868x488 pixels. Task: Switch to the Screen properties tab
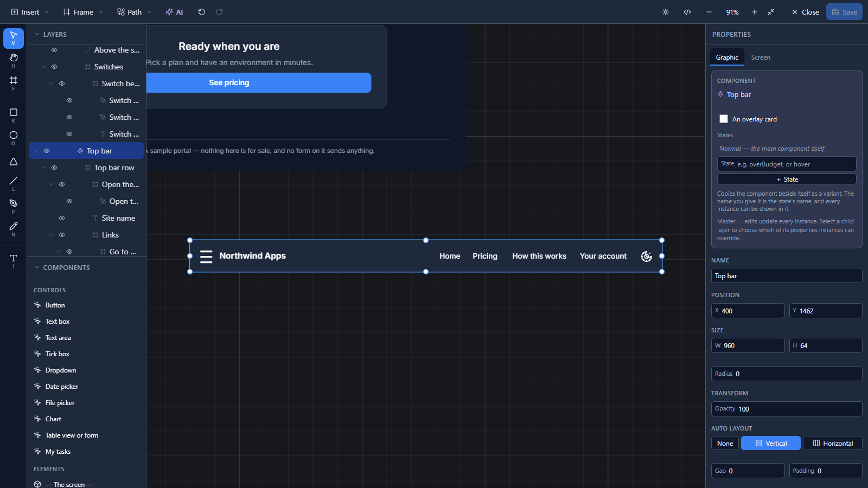761,57
